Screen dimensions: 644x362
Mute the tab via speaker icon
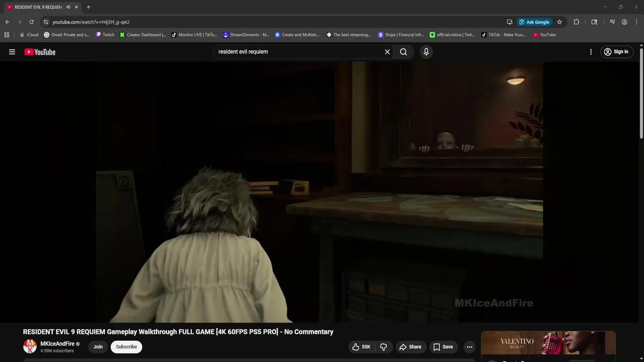[68, 7]
